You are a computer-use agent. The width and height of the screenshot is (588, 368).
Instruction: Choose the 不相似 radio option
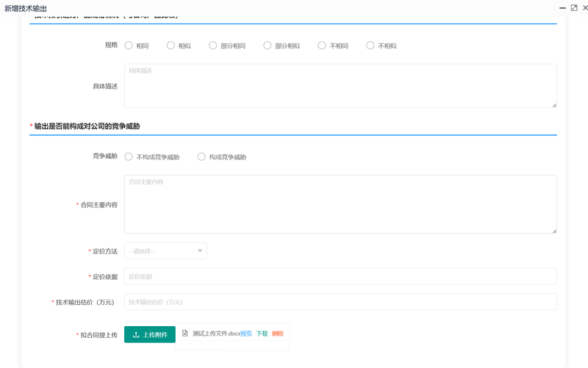point(370,46)
